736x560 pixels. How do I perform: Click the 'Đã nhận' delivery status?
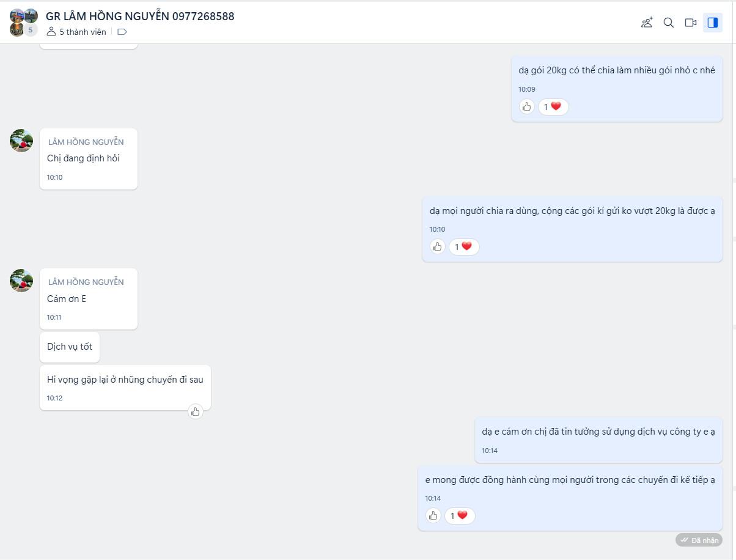[x=699, y=540]
